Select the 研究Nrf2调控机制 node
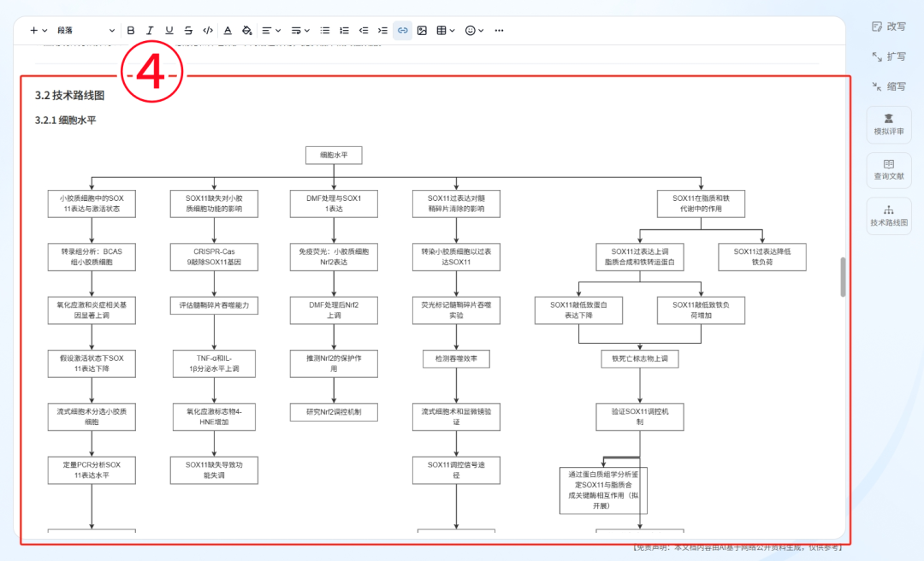This screenshot has height=561, width=924. pos(334,412)
